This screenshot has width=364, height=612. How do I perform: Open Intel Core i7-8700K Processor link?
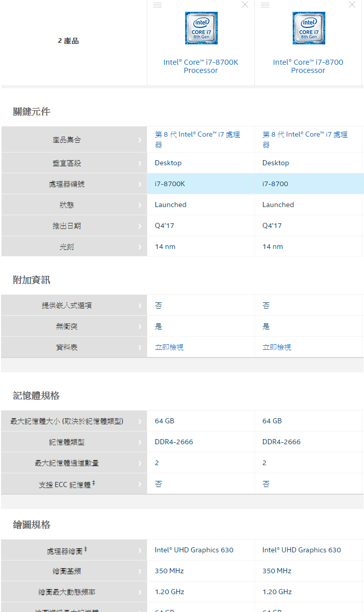(201, 66)
